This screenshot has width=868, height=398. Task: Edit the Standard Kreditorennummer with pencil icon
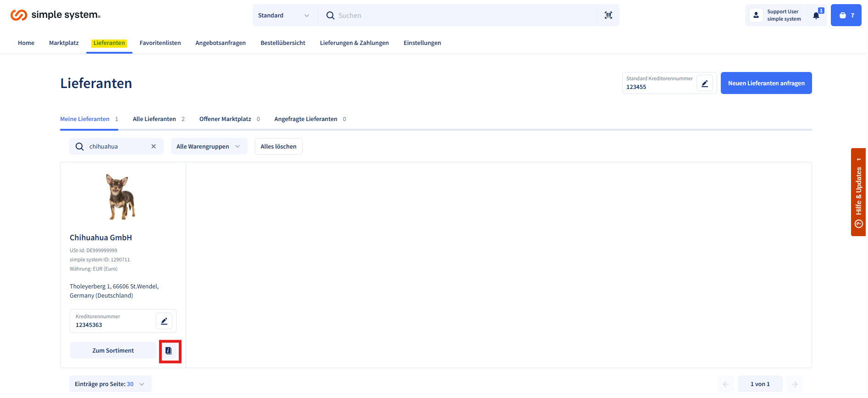tap(705, 83)
